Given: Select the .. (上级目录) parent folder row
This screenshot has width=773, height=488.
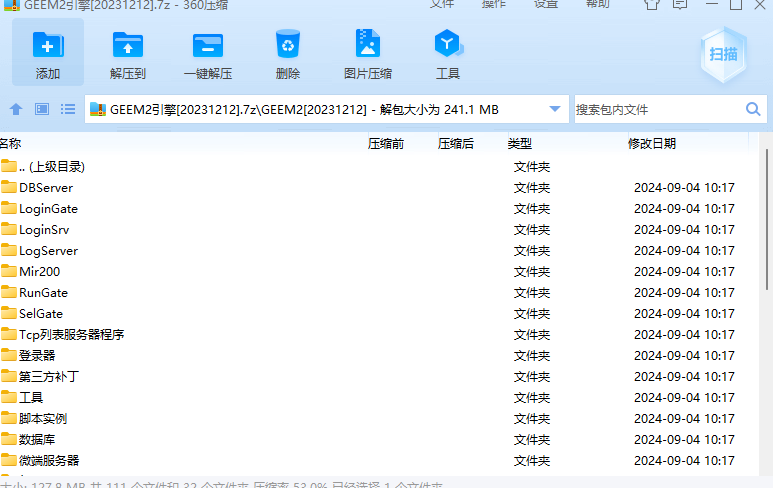Looking at the screenshot, I should coord(380,167).
